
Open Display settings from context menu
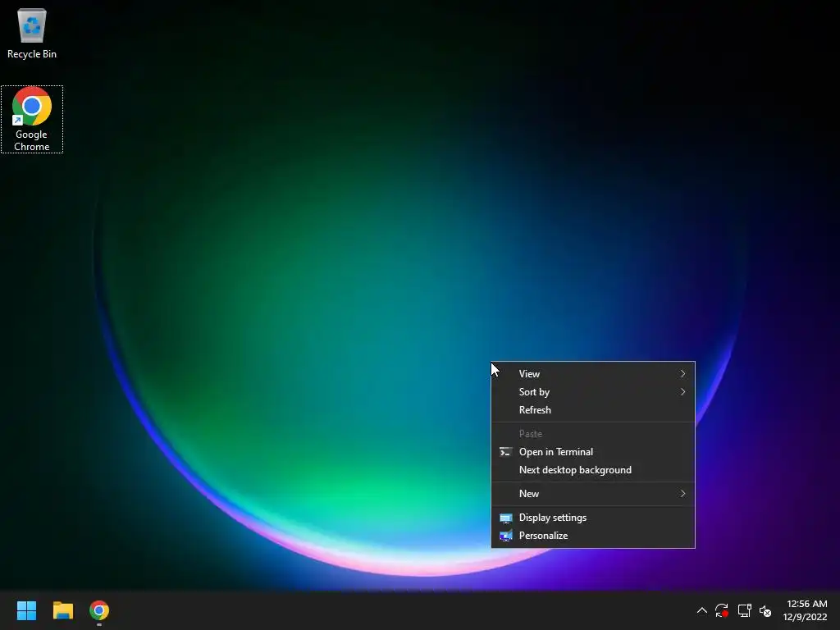pyautogui.click(x=593, y=518)
